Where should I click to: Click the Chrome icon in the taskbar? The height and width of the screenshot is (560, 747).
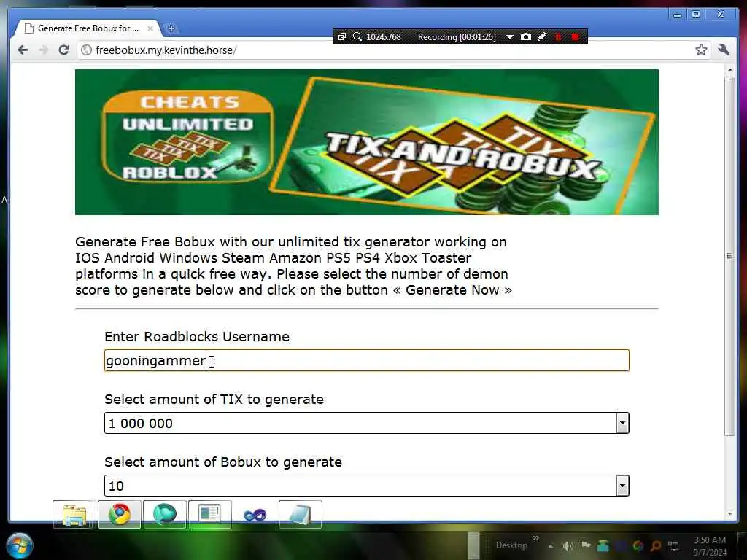coord(119,515)
